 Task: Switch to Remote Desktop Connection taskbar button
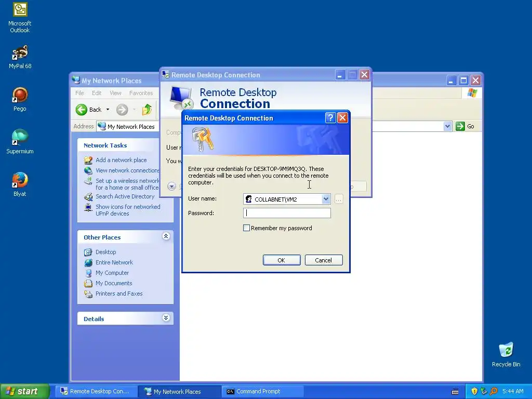pos(97,391)
